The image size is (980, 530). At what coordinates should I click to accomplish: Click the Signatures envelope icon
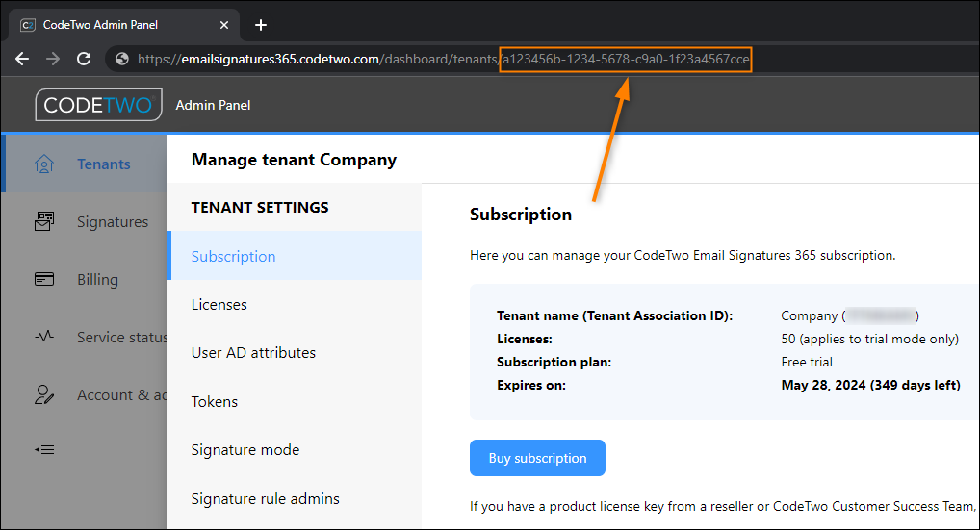click(x=43, y=221)
